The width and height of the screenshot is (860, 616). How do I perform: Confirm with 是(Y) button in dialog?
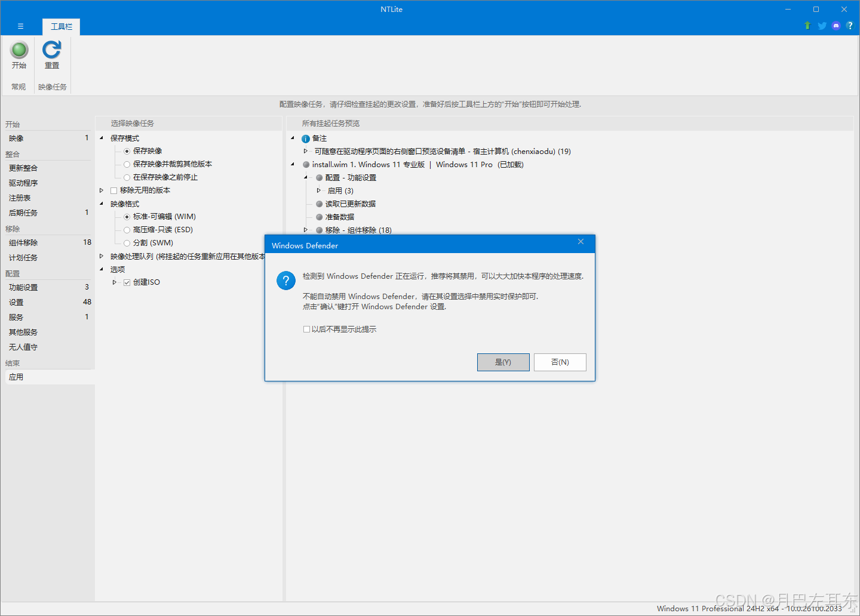[503, 362]
